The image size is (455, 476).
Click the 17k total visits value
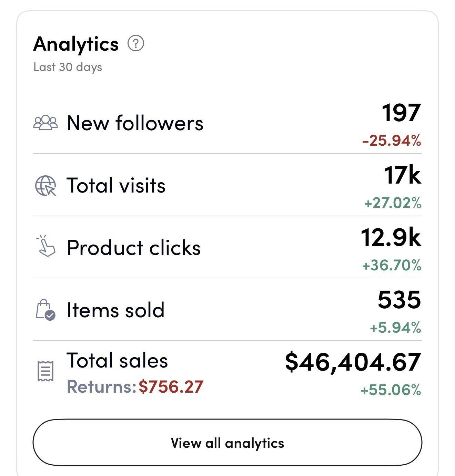click(402, 175)
